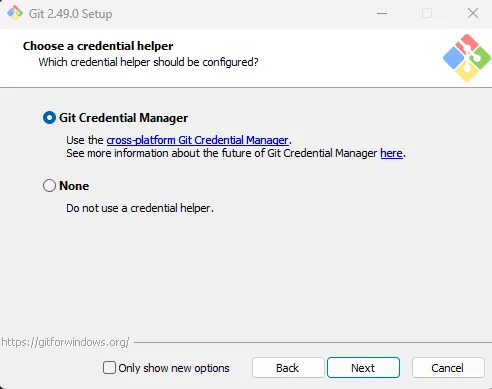The width and height of the screenshot is (492, 389).
Task: Go back with the Back button
Action: pos(288,368)
